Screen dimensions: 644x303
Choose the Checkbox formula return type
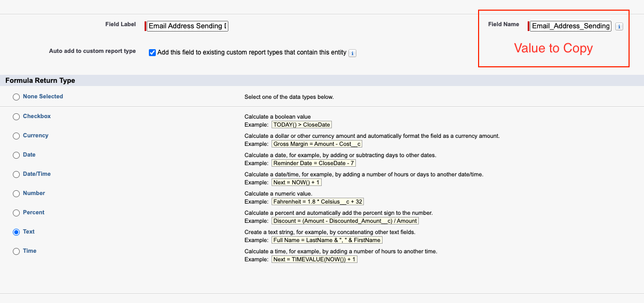16,117
